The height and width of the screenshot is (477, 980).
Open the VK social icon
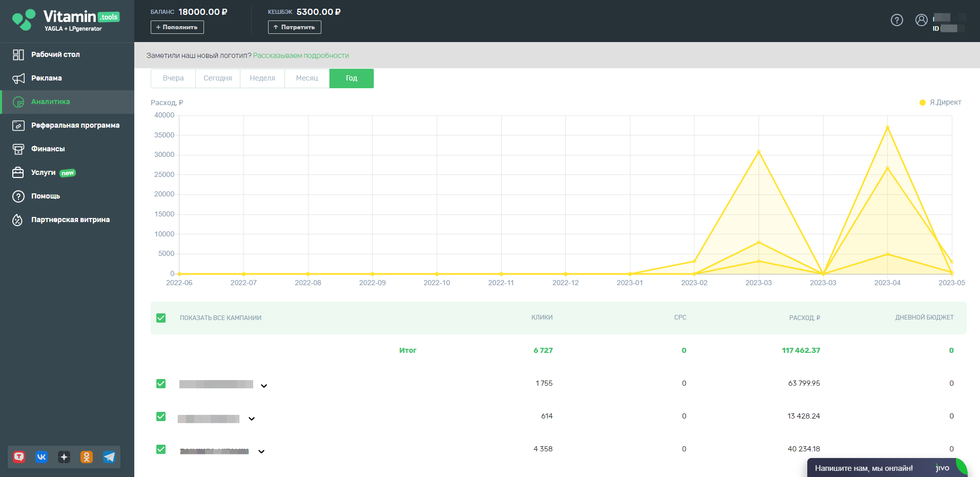(x=42, y=457)
